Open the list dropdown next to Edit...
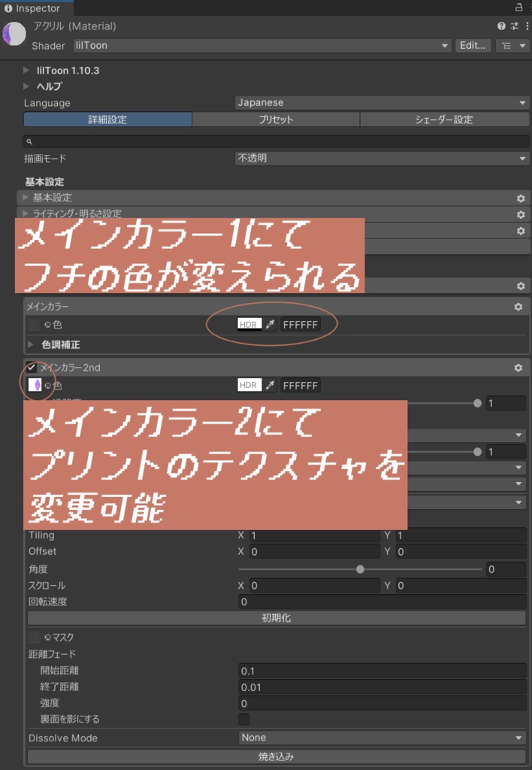Screen dimensions: 532x770 pyautogui.click(x=512, y=46)
